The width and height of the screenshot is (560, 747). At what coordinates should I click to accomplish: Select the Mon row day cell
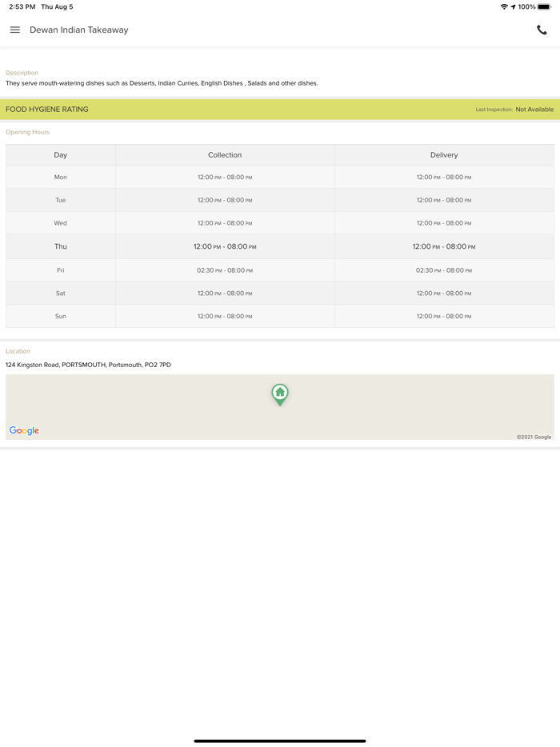click(61, 177)
